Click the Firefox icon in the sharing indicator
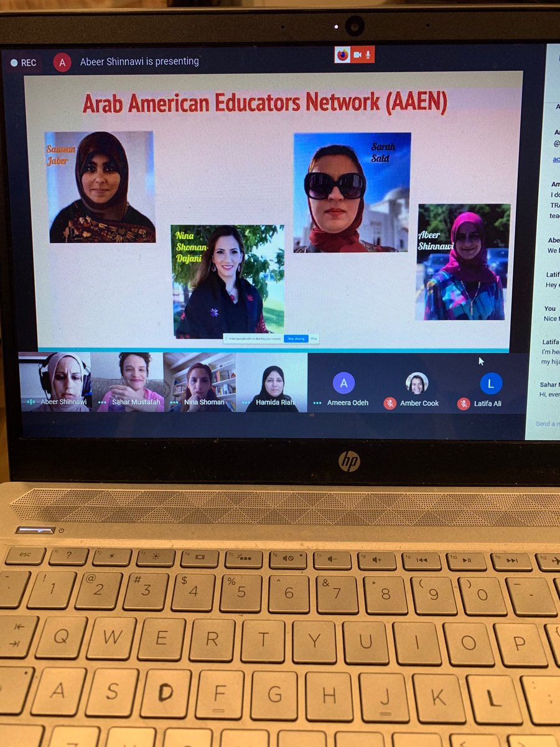This screenshot has height=747, width=560. tap(343, 55)
